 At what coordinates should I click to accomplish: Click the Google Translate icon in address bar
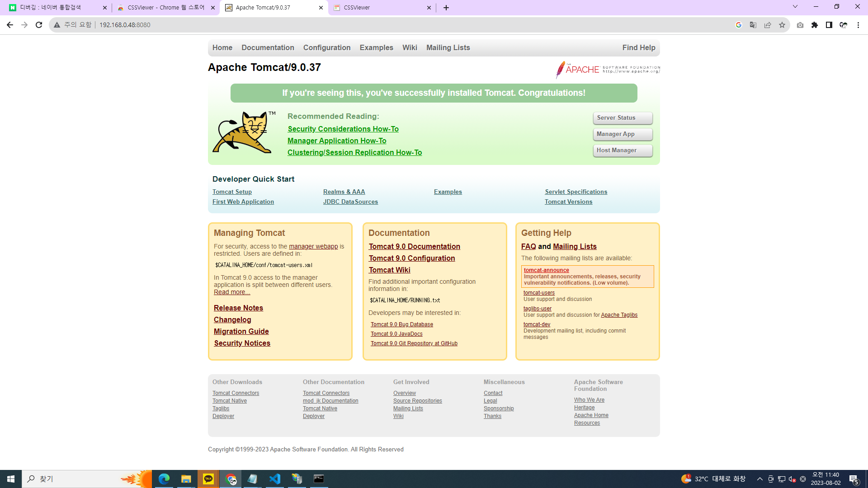click(753, 25)
